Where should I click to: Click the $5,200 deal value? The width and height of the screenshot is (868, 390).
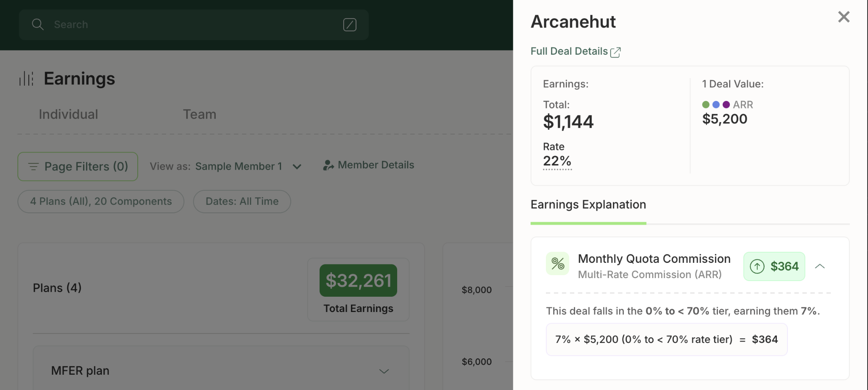click(725, 119)
